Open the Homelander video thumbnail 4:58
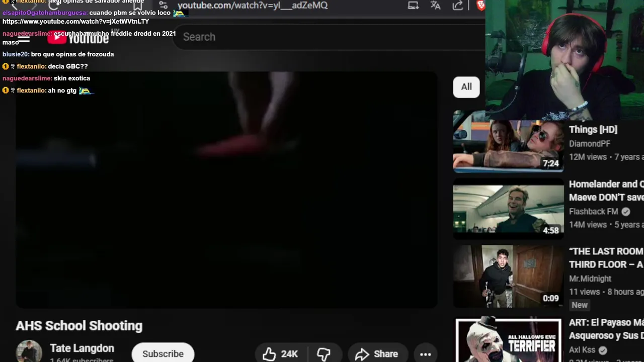 click(508, 209)
